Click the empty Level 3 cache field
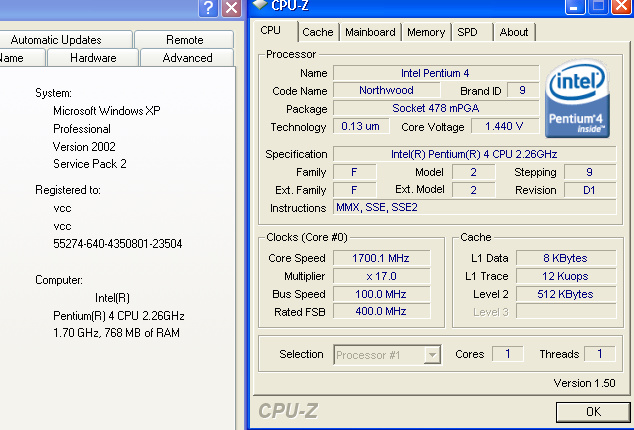 coord(566,311)
